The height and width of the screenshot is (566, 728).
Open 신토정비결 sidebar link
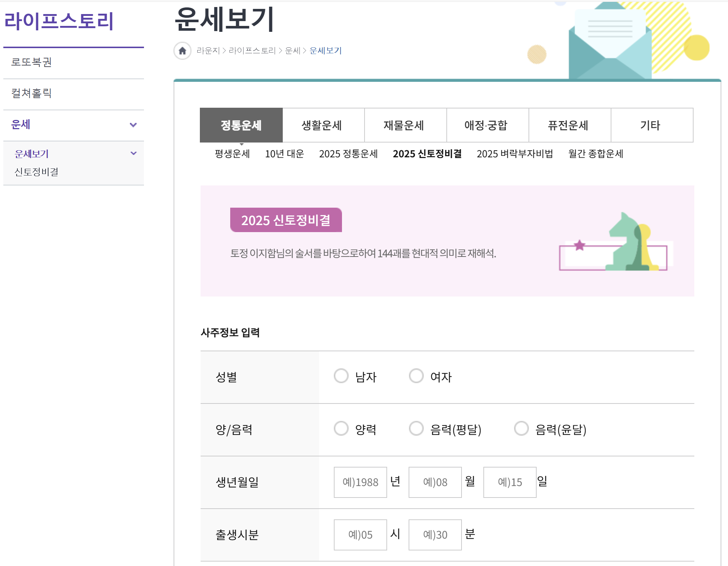pyautogui.click(x=36, y=172)
